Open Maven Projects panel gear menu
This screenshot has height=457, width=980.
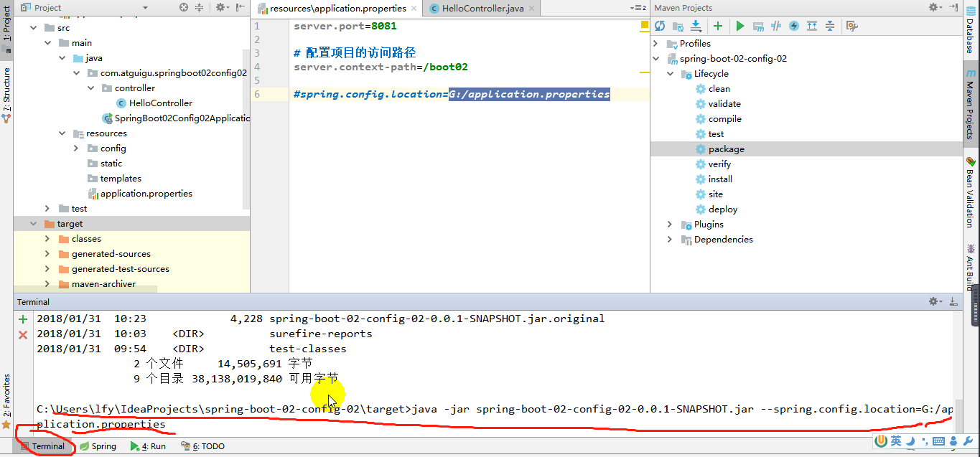(x=935, y=7)
